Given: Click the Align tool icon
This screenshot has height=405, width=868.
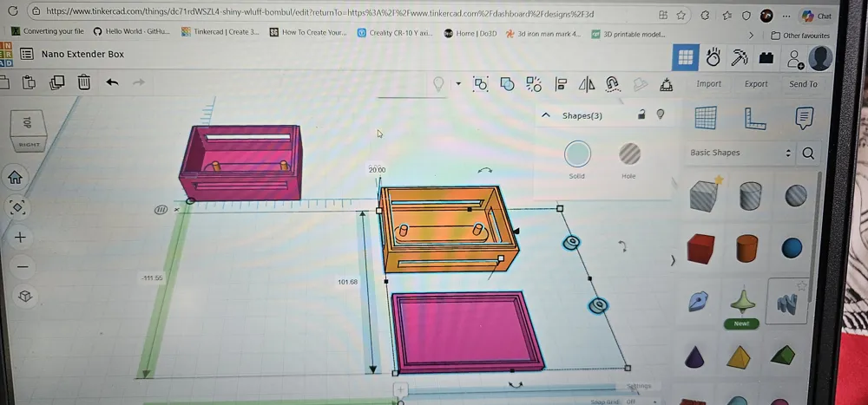Looking at the screenshot, I should 561,84.
